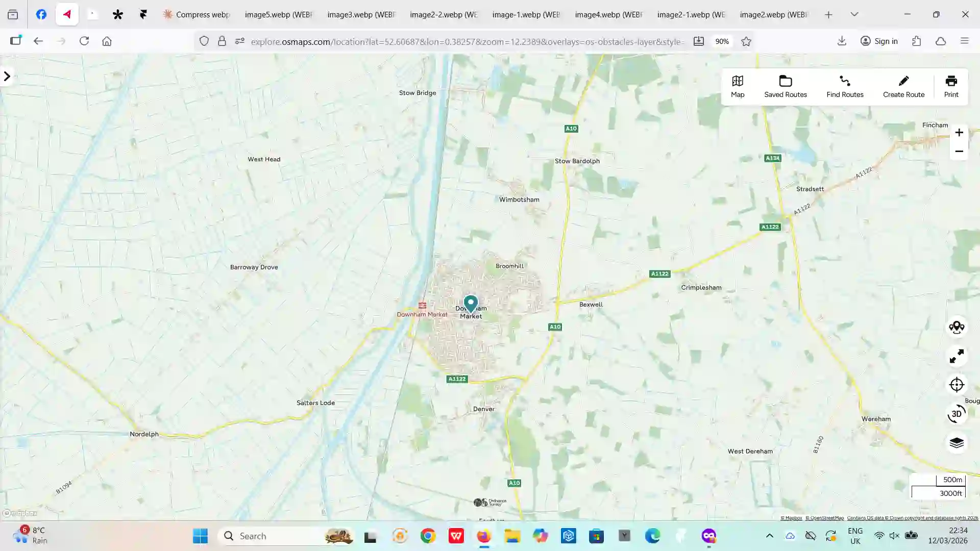Switch to Compress webp tab

tap(197, 15)
